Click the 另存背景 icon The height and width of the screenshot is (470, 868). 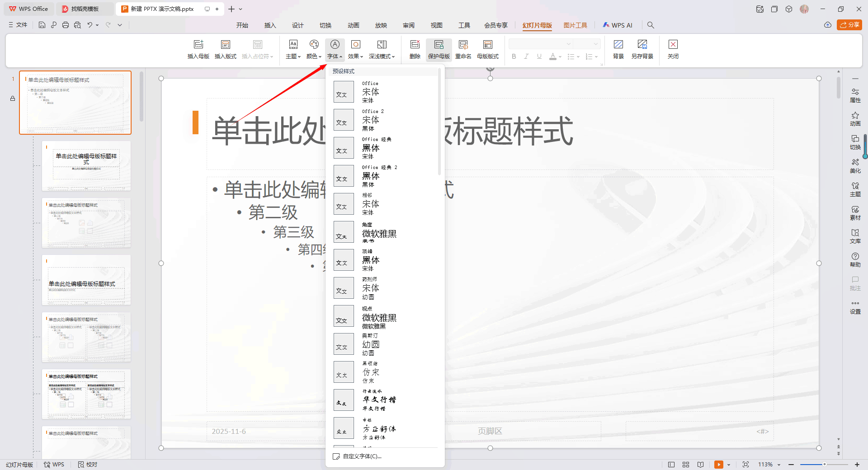click(642, 48)
